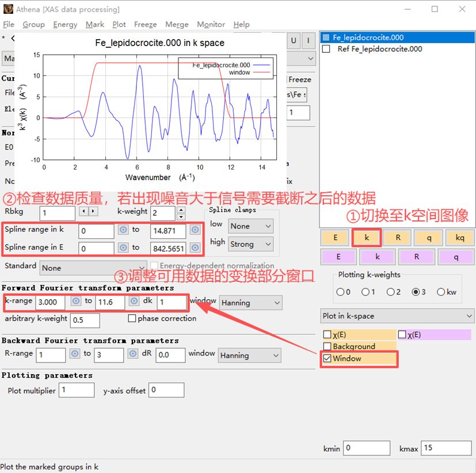Click orange k button to plot group
The width and height of the screenshot is (476, 473).
click(x=367, y=238)
